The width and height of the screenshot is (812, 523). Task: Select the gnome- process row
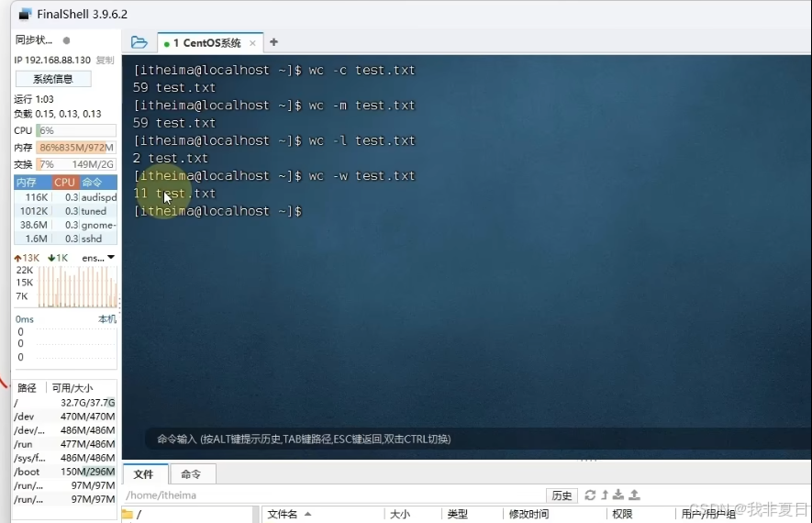65,225
